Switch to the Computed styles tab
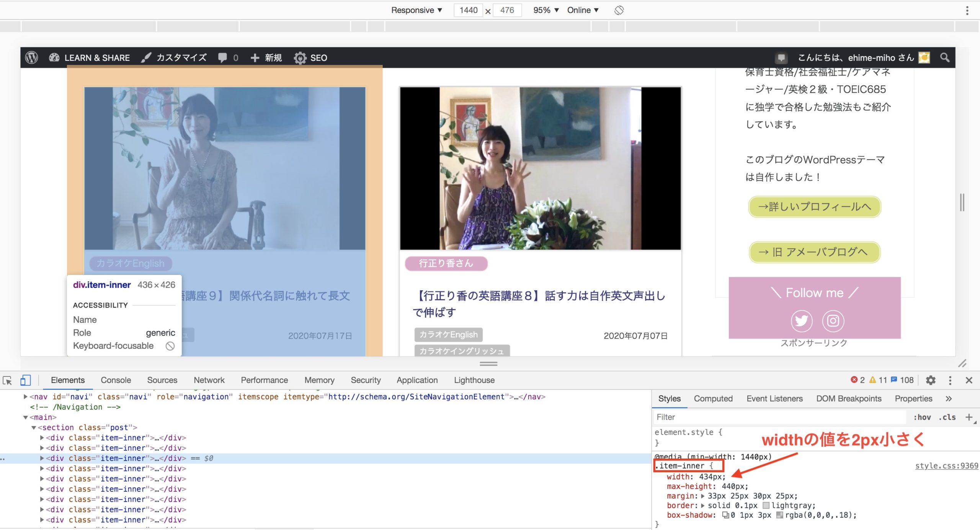The image size is (980, 530). (x=713, y=398)
